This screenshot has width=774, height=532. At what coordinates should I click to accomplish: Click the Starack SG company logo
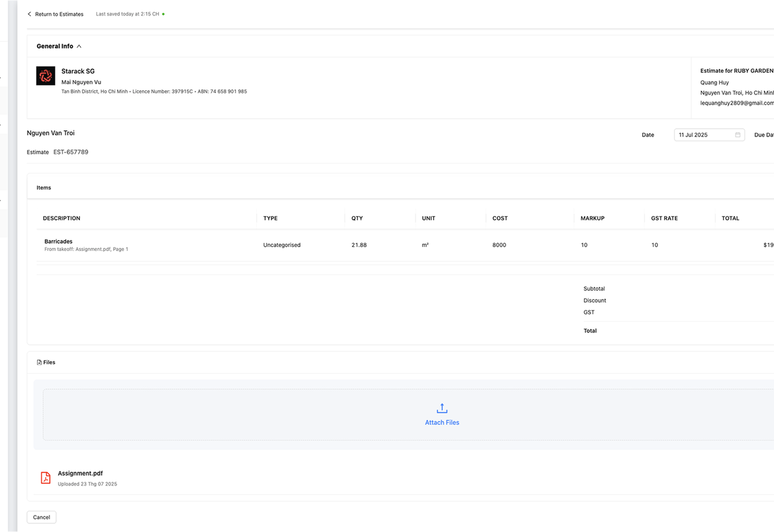46,76
